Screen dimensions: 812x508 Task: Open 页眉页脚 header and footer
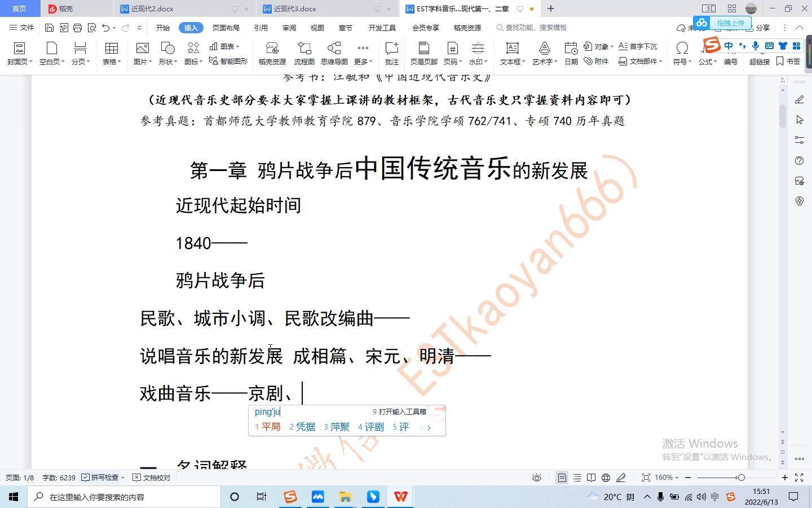coord(424,54)
